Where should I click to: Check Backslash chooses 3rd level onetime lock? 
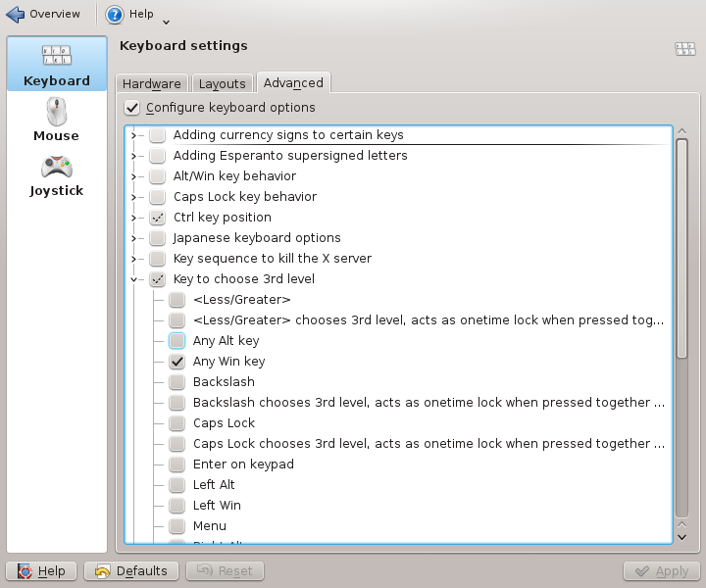[x=176, y=403]
